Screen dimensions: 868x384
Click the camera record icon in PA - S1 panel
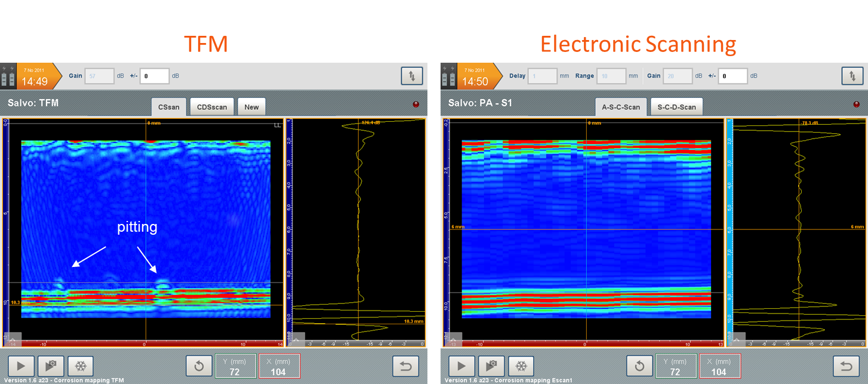(x=491, y=366)
